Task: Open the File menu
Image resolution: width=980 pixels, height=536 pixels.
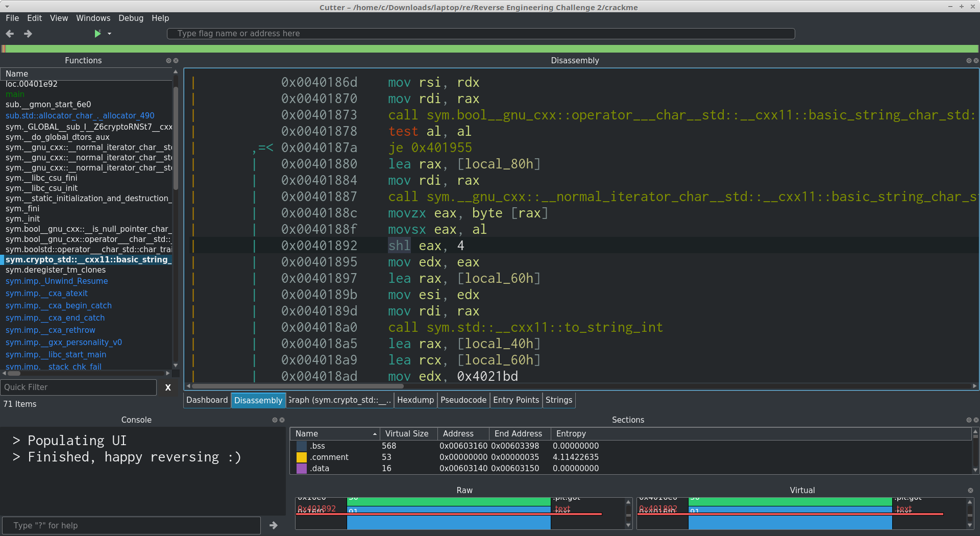Action: 12,18
